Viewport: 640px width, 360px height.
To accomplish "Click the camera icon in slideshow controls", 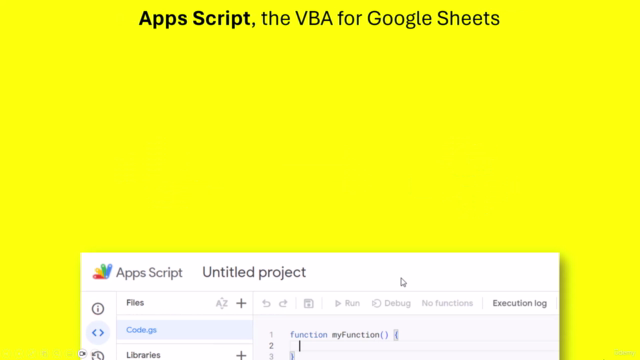I will 82,353.
